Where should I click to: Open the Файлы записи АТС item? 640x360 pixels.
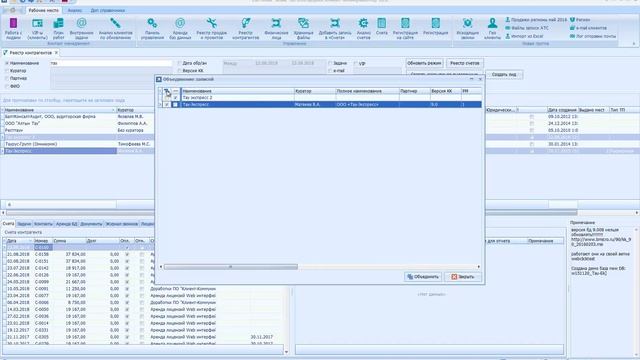tap(527, 28)
